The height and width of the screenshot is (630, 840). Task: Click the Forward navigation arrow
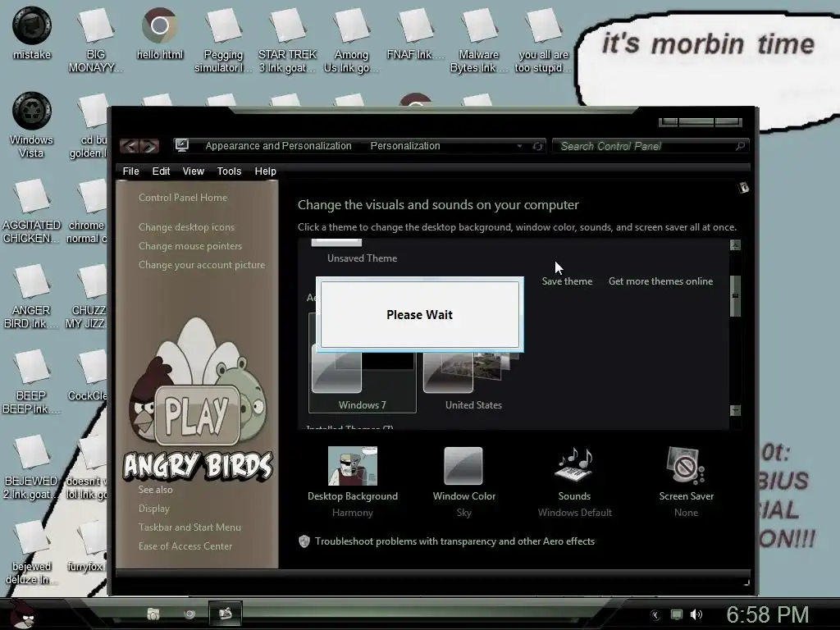(x=150, y=146)
